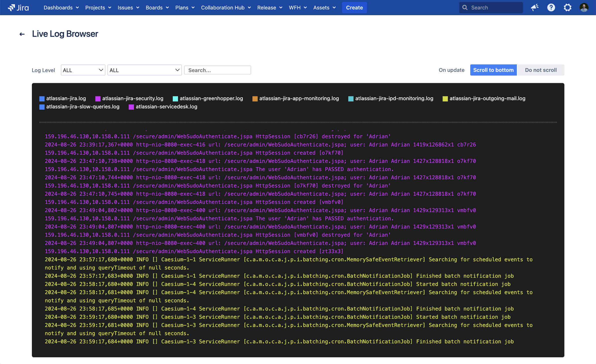
Task: Click the atlassian-jira-security.log legend label
Action: pos(133,98)
